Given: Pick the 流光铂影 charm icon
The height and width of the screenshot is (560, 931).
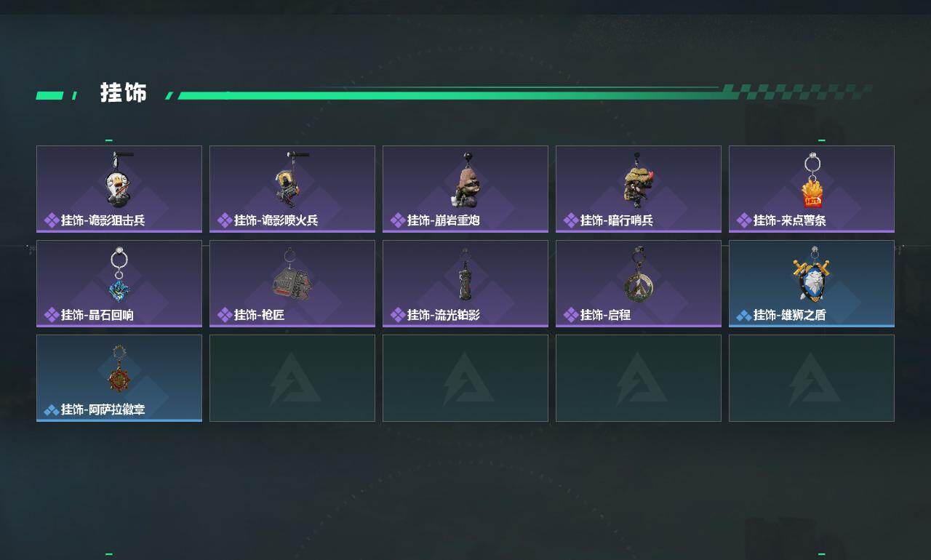Looking at the screenshot, I should pos(465,274).
